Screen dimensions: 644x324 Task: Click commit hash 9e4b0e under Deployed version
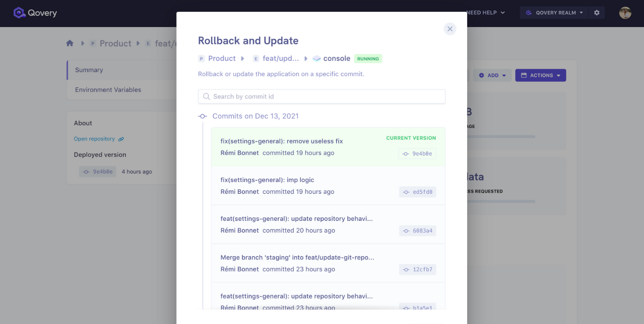98,172
